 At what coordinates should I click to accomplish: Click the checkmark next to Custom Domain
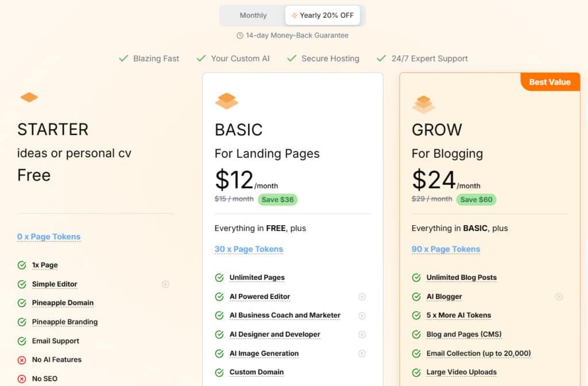coord(219,372)
